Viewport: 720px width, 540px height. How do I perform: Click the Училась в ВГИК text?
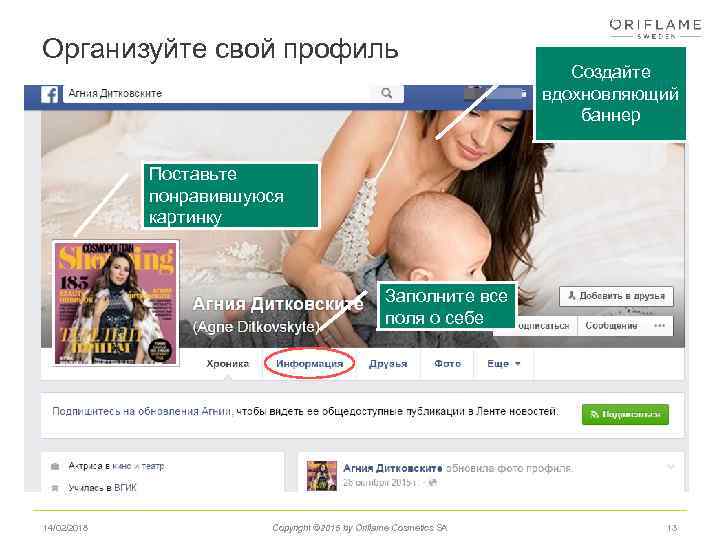(102, 488)
